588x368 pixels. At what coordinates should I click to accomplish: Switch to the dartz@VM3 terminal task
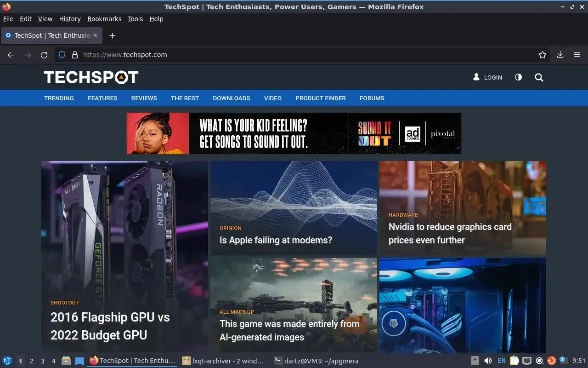click(x=316, y=361)
